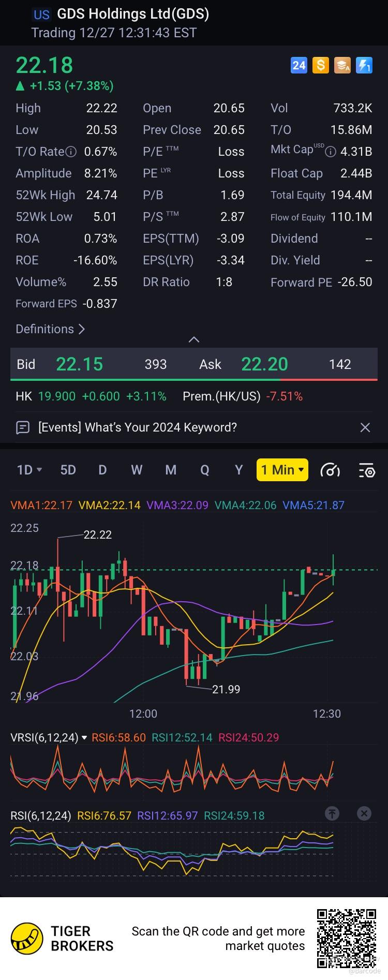The height and width of the screenshot is (980, 388).
Task: Tap the 22.22 high marker on the chart
Action: pos(98,534)
